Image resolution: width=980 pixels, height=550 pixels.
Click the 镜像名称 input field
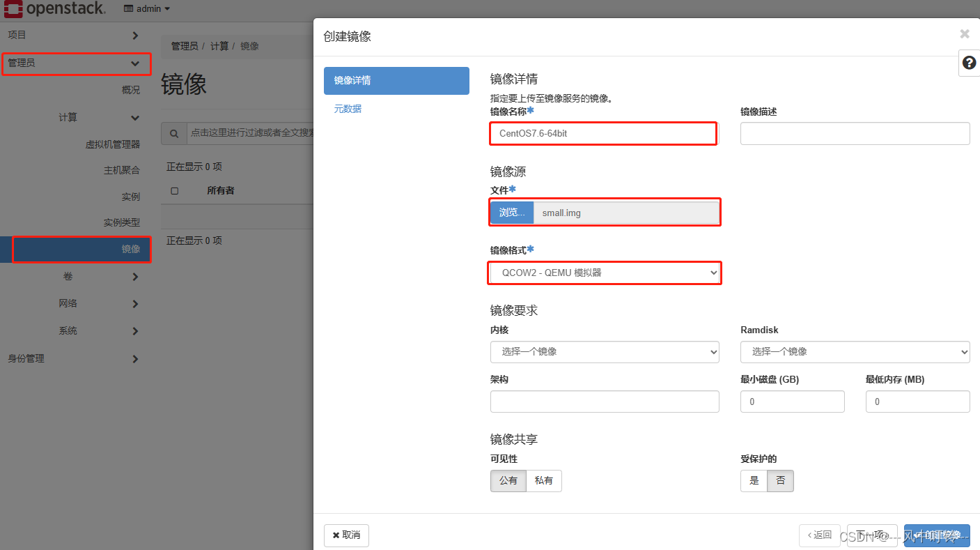tap(603, 133)
